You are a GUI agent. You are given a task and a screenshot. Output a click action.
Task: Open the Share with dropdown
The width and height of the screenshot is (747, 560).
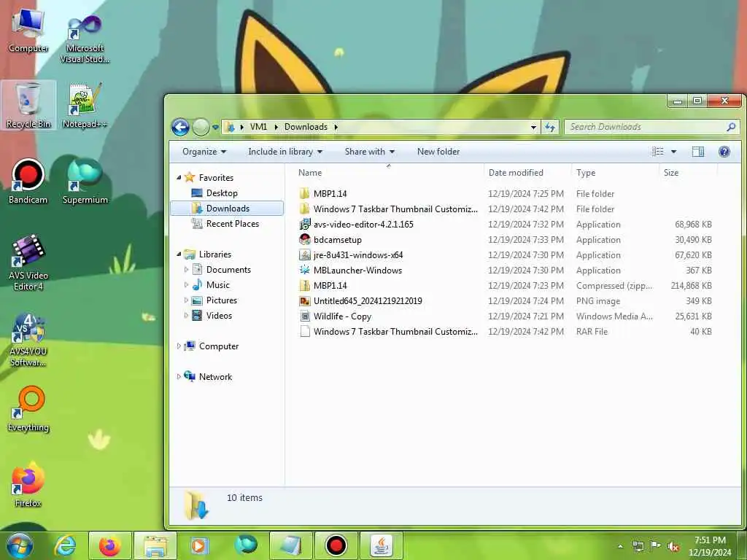[370, 152]
